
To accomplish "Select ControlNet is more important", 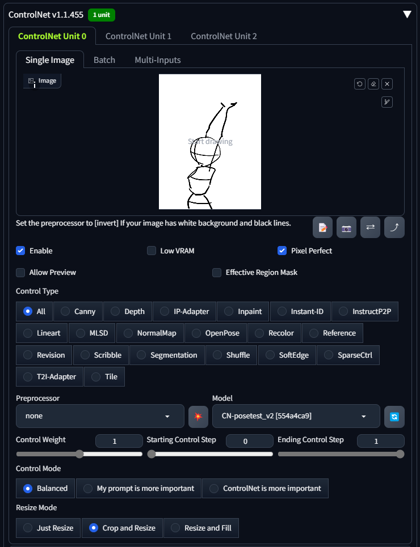I will pyautogui.click(x=265, y=488).
